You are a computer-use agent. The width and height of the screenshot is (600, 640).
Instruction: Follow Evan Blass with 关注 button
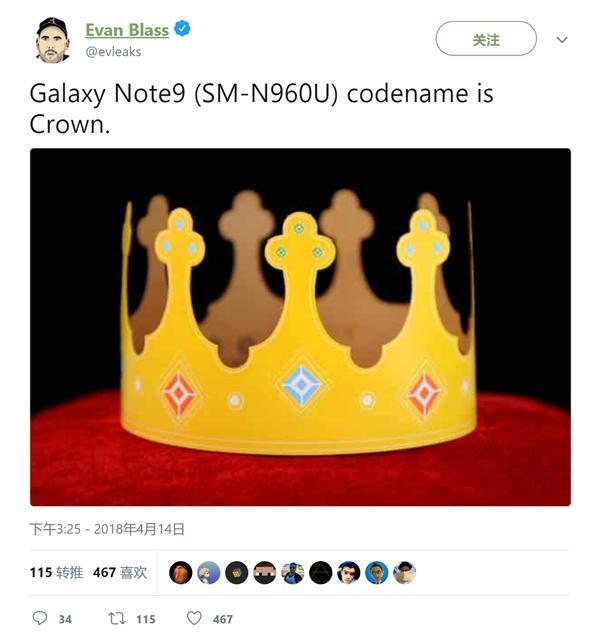tap(486, 38)
